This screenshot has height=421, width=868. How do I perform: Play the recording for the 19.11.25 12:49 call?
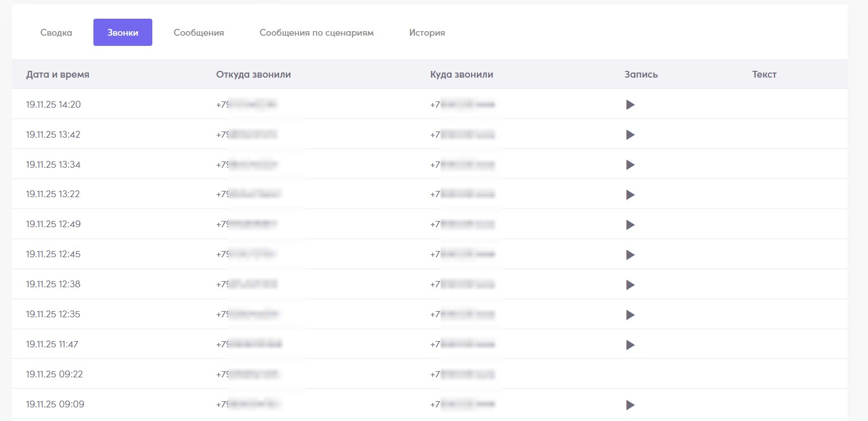[630, 225]
